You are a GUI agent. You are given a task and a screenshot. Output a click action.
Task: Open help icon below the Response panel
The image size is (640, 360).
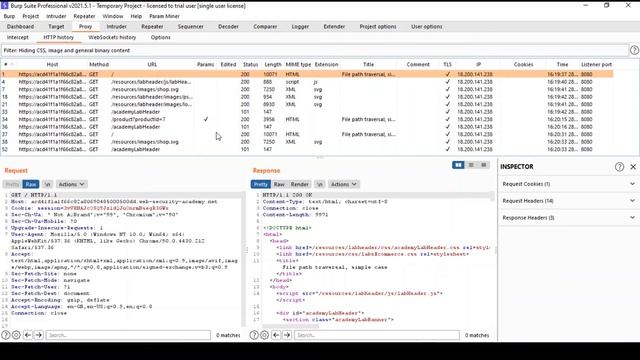[254, 335]
